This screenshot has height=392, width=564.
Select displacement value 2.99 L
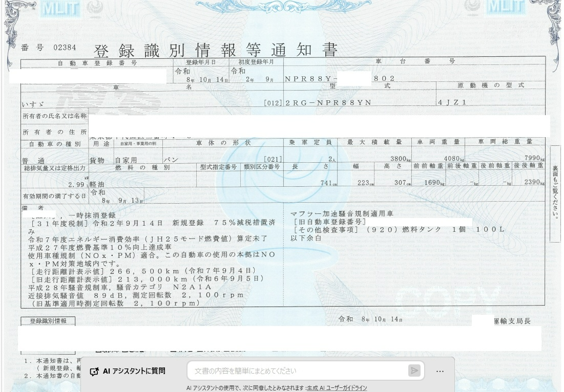coord(78,185)
